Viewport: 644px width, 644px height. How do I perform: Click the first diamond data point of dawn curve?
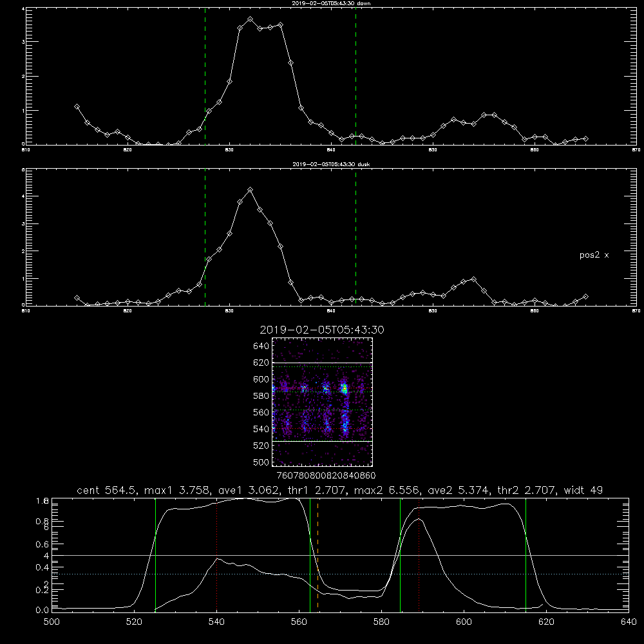click(77, 107)
